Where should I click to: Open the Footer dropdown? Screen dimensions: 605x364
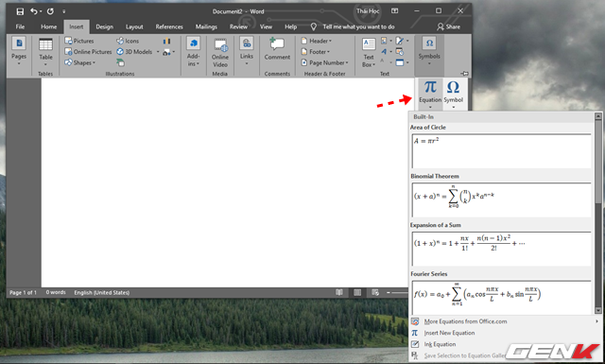(315, 51)
